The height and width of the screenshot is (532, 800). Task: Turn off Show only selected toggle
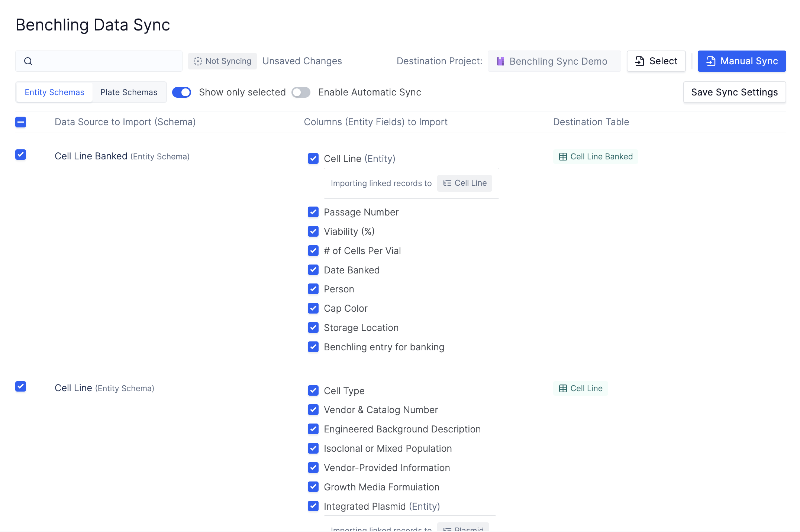pyautogui.click(x=182, y=93)
